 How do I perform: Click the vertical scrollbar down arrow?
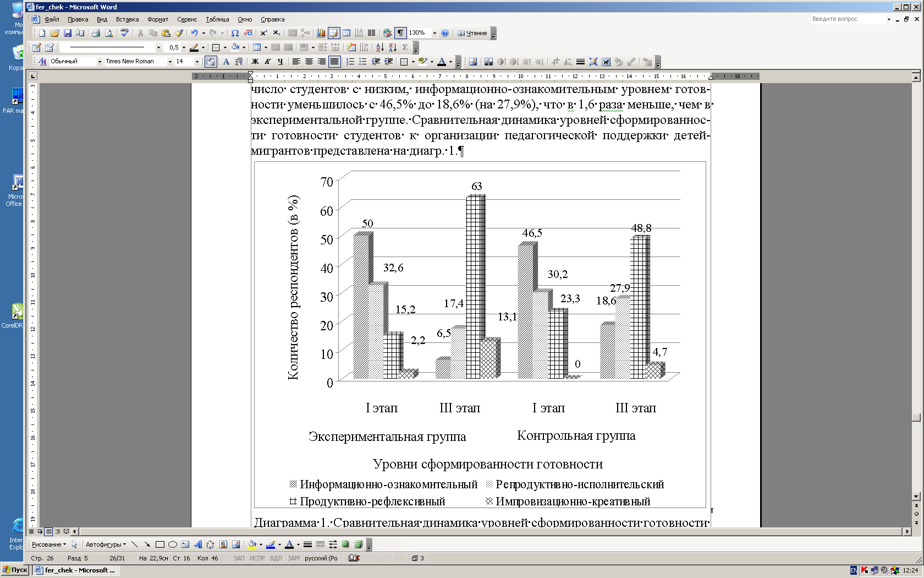916,497
